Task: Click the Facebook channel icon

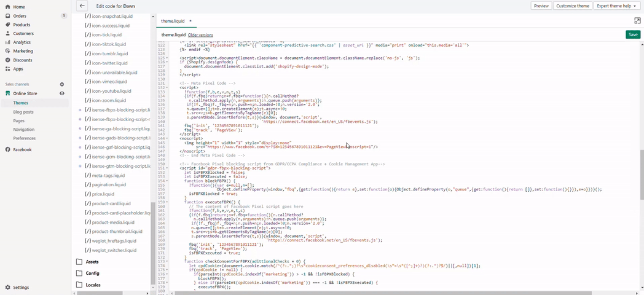Action: pyautogui.click(x=8, y=149)
